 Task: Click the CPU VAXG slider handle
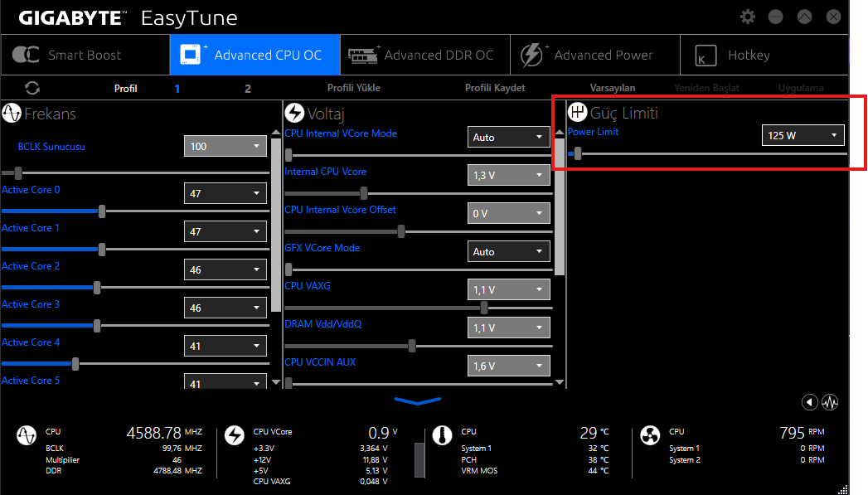[484, 308]
